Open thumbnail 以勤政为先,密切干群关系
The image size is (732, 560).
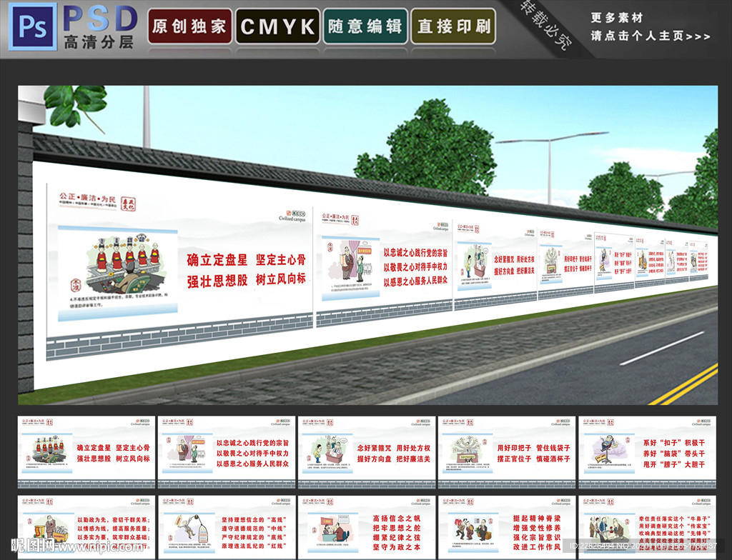(x=86, y=527)
